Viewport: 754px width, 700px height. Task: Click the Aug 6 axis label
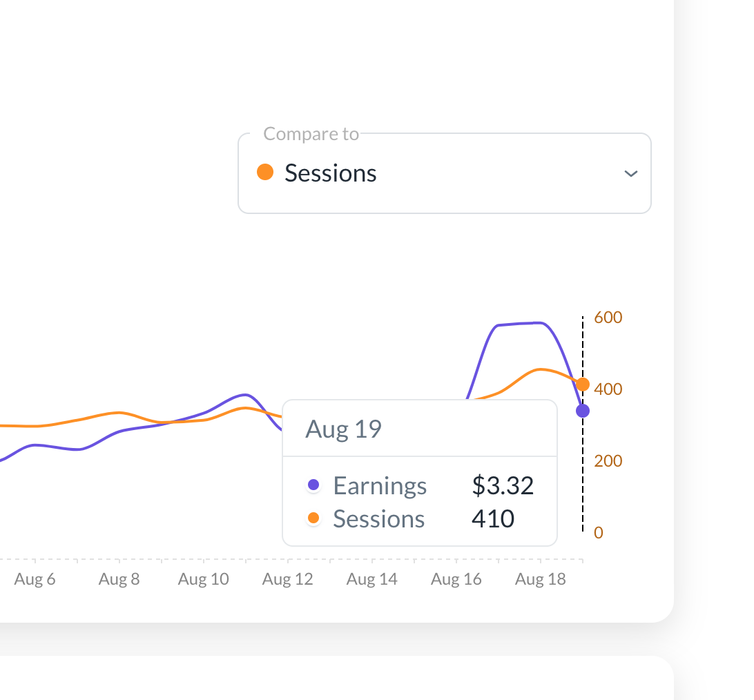pyautogui.click(x=35, y=579)
